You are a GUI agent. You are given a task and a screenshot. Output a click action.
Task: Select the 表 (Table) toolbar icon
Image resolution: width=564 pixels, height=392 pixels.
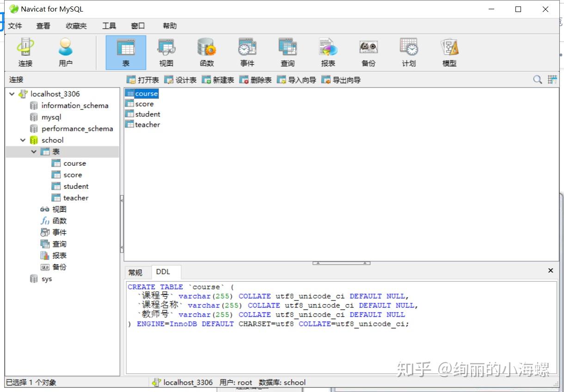point(126,53)
